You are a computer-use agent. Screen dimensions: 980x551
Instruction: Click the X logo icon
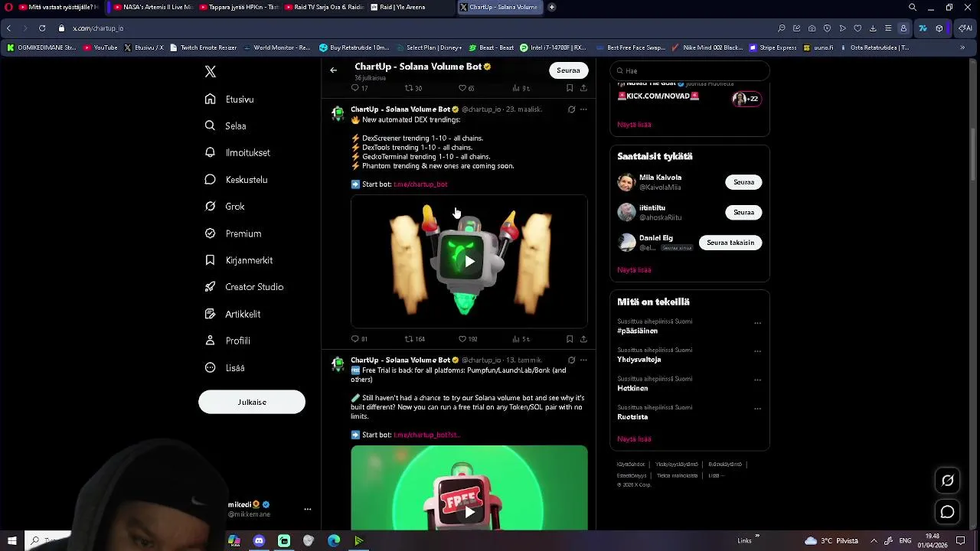coord(211,72)
